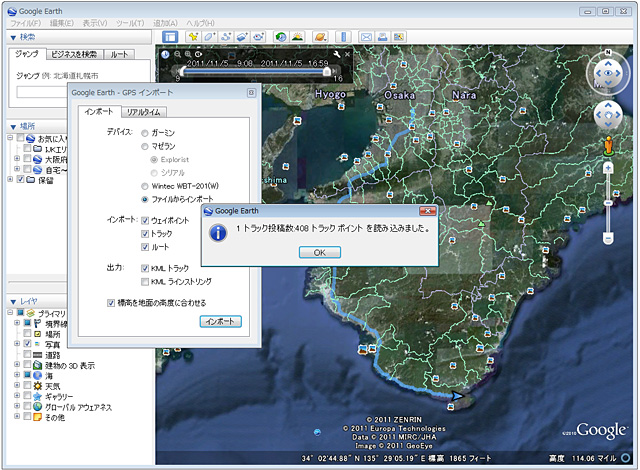
Task: Toggle the sidebar panel toolbar icon
Action: pos(170,37)
